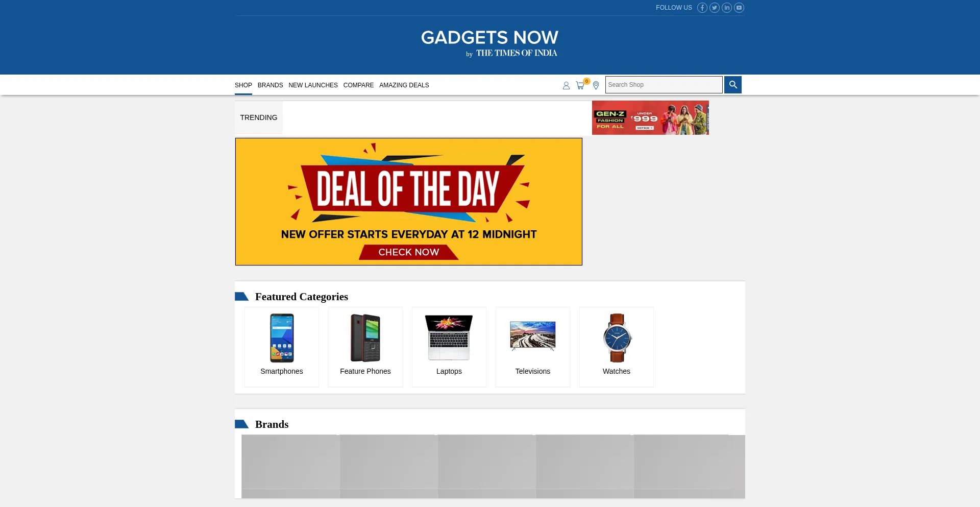Visit AMAZING DEALS

coord(404,85)
